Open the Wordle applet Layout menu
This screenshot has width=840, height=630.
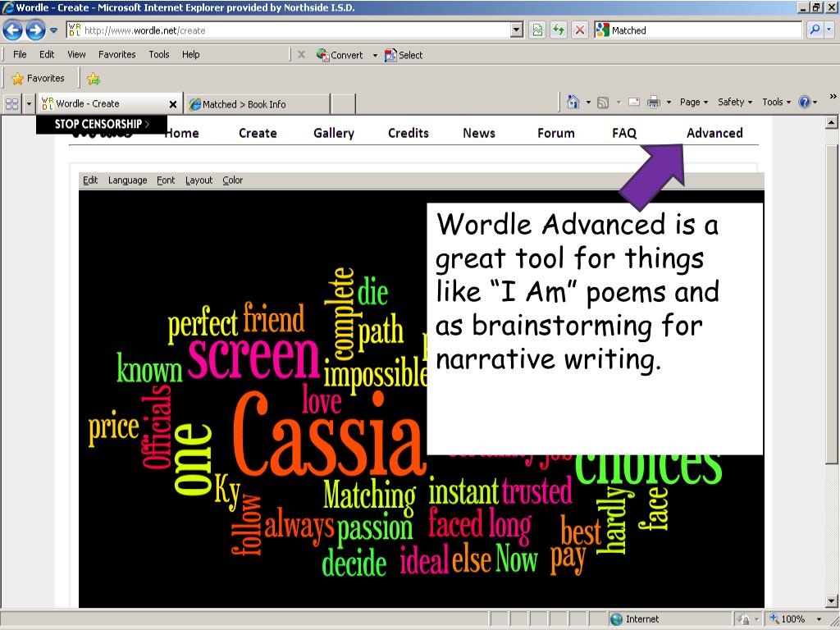pos(199,180)
